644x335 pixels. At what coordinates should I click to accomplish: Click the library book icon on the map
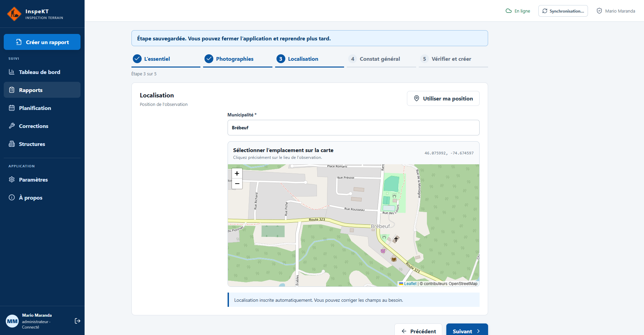394,259
